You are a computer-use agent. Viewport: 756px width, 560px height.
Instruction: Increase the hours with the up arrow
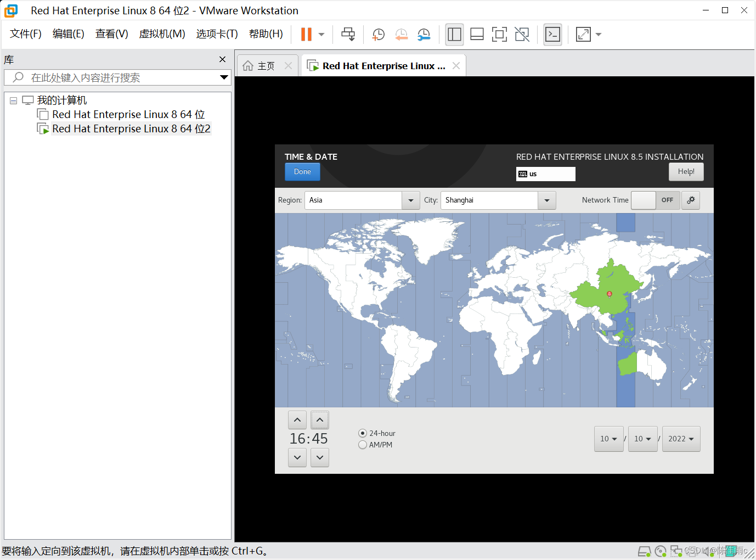click(x=297, y=420)
